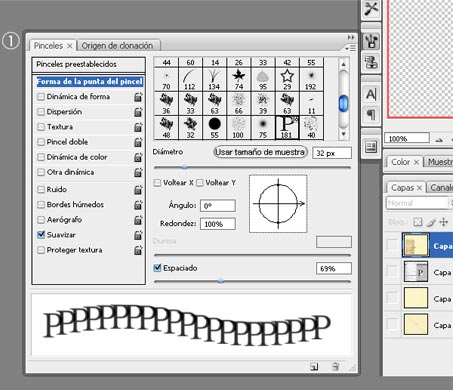Collapse the panel with the double arrow

(x=351, y=37)
